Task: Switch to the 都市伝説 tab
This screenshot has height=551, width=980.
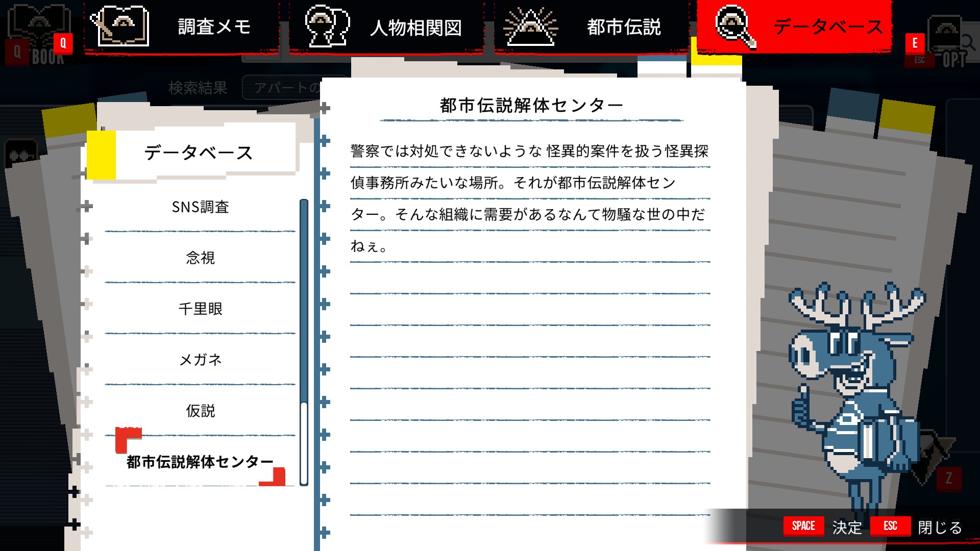Action: click(623, 27)
